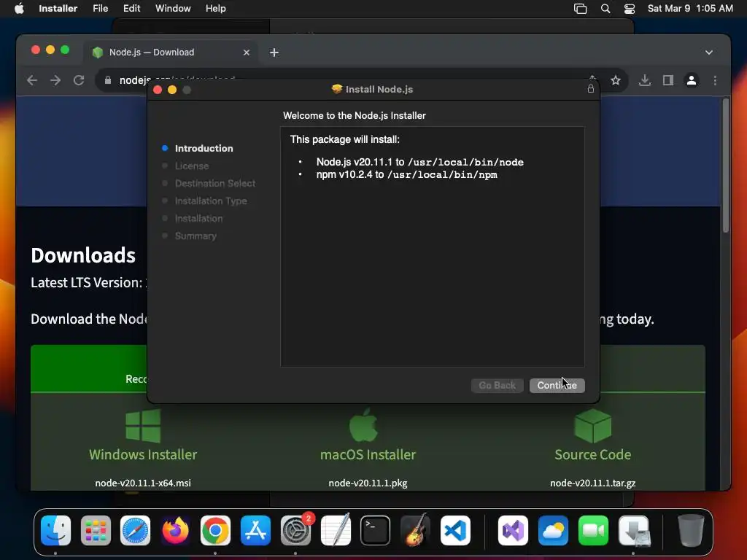747x560 pixels.
Task: Open Safari from the Dock
Action: 135,530
